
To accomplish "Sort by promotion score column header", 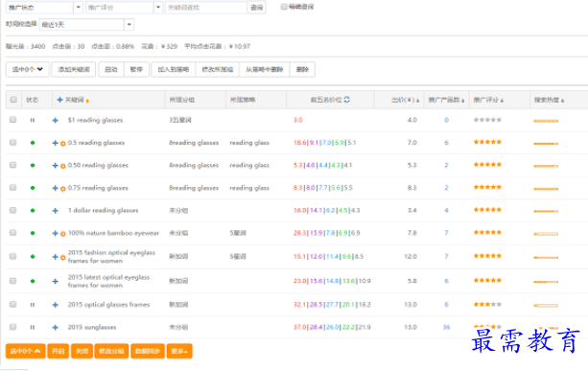I will pos(488,100).
